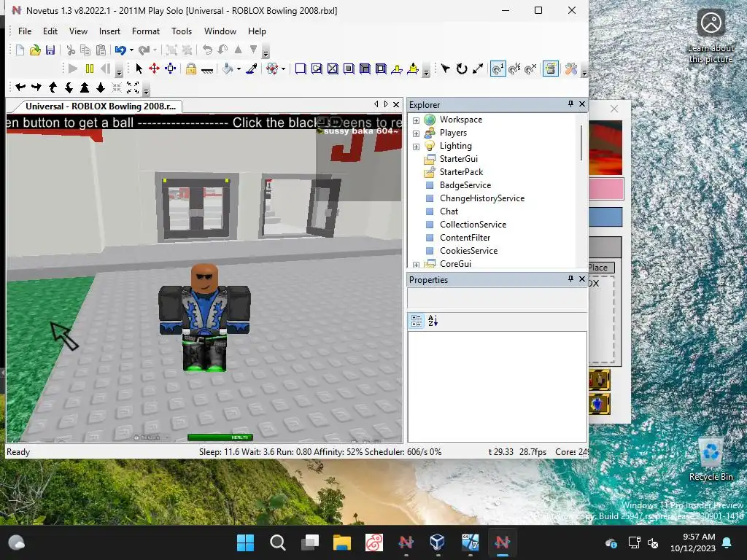Select ChangeHistoryService in the Explorer

click(x=481, y=198)
